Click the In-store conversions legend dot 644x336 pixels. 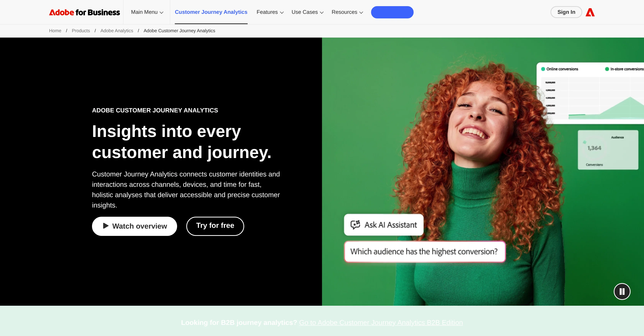[607, 69]
